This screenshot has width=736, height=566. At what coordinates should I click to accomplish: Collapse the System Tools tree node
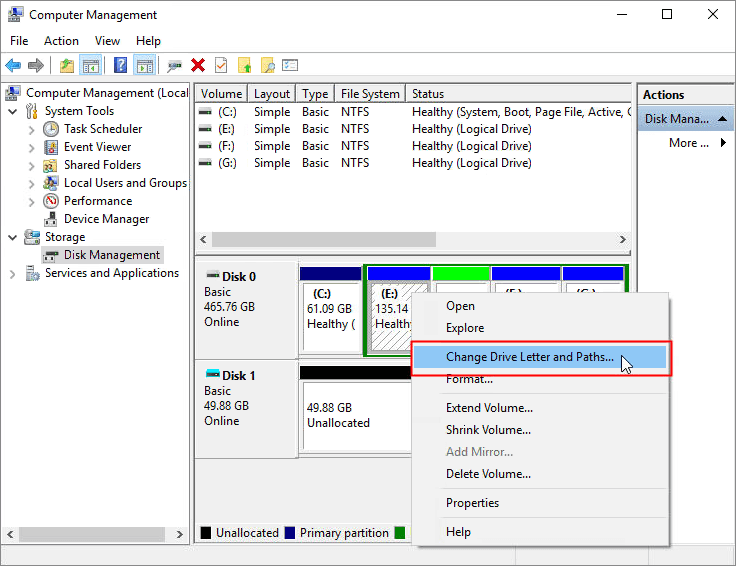(13, 112)
